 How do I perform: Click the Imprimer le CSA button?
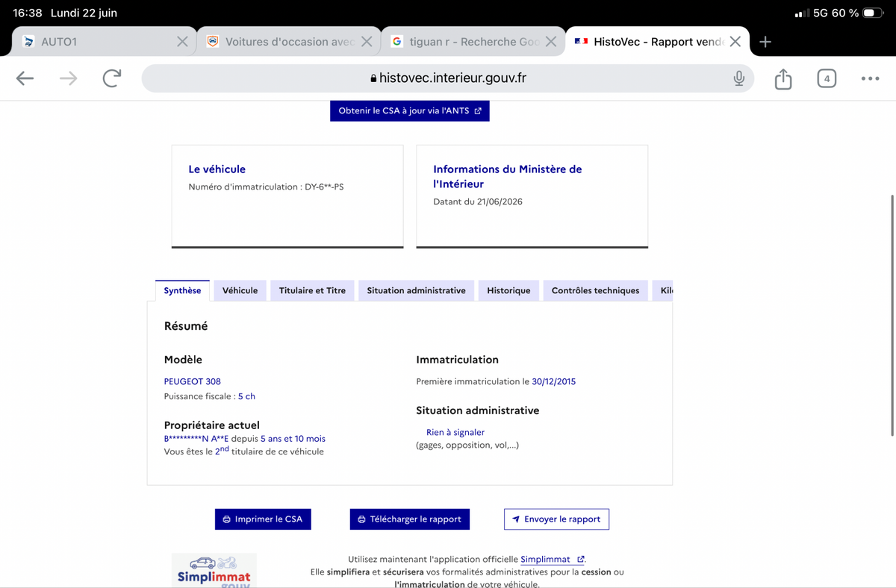tap(263, 519)
